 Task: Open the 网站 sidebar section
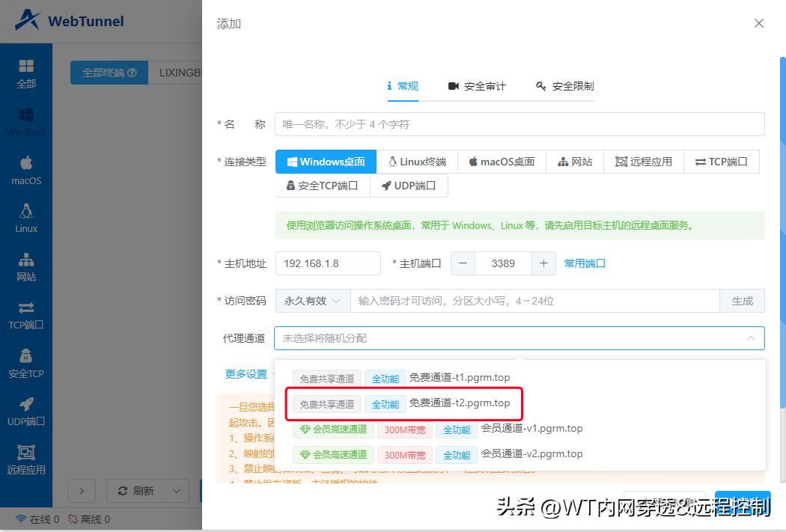click(x=26, y=267)
